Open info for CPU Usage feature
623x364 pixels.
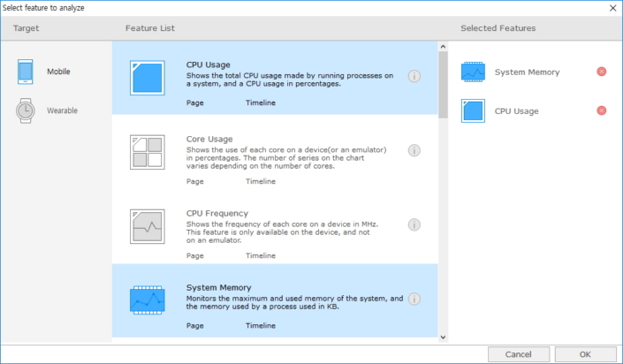(x=414, y=77)
